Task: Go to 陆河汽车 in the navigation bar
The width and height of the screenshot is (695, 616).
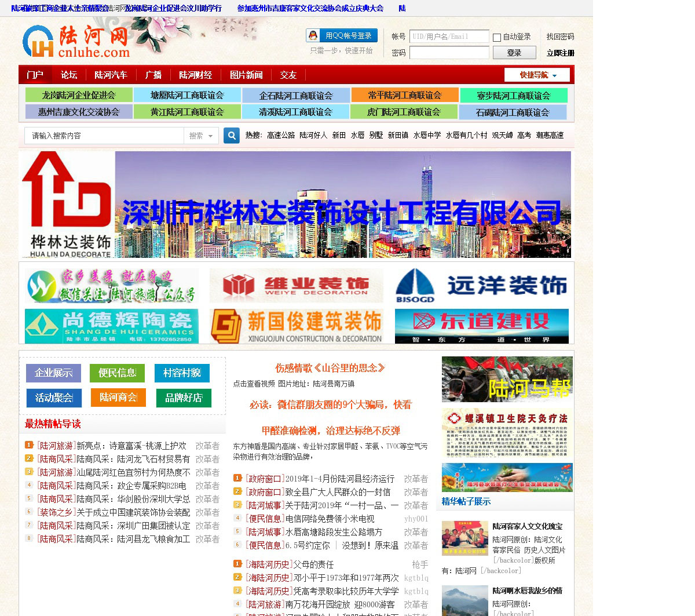Action: tap(111, 75)
